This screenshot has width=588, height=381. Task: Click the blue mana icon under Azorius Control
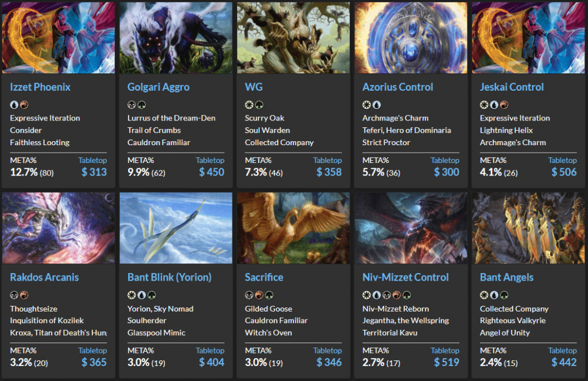(377, 105)
